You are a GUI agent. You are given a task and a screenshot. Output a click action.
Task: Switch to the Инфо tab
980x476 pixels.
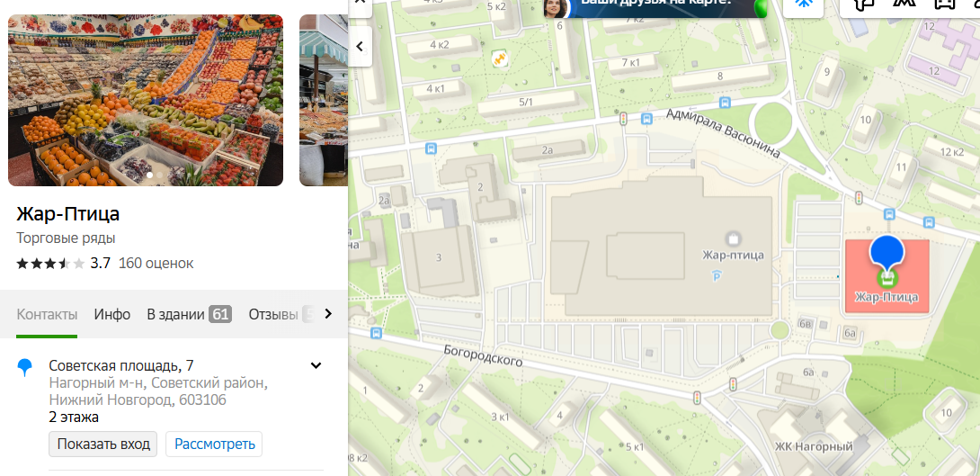pyautogui.click(x=111, y=314)
